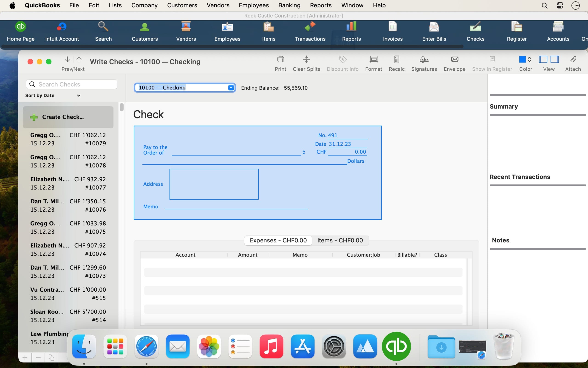Add a check with plus button

[25, 357]
